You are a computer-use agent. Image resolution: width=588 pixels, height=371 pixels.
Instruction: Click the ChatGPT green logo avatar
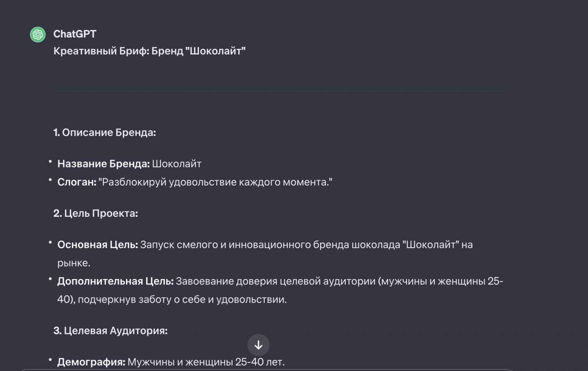point(37,35)
